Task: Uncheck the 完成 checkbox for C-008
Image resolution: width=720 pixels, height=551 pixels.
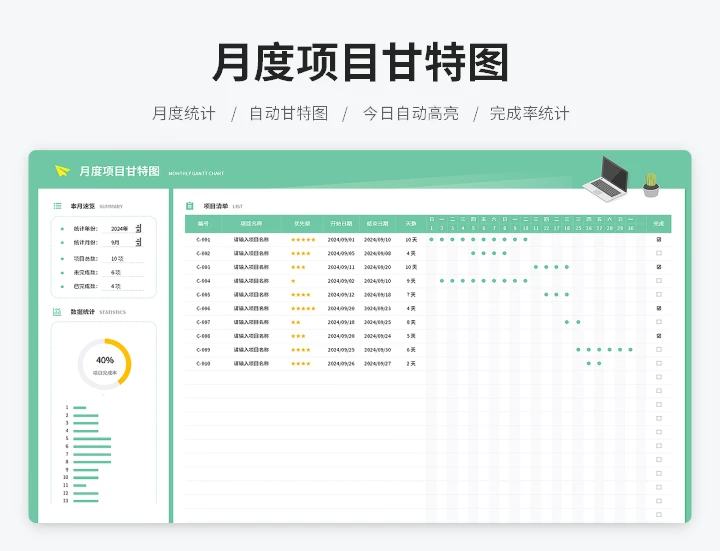Action: [659, 336]
